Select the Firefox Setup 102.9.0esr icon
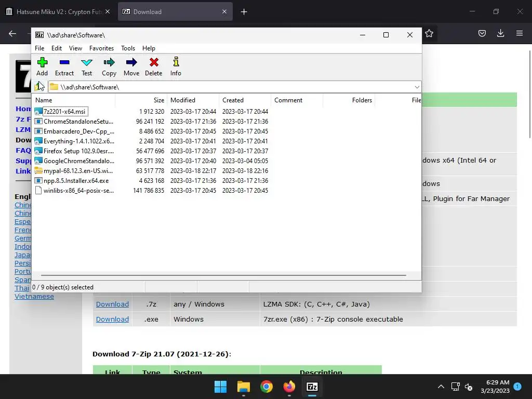Image resolution: width=532 pixels, height=399 pixels. pos(38,151)
